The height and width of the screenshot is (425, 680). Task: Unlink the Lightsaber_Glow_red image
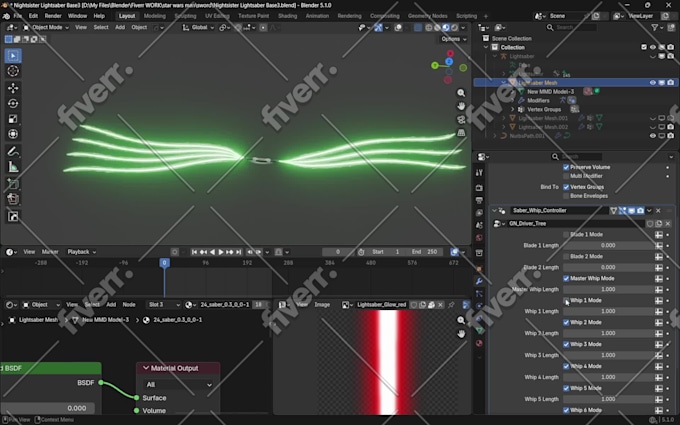(x=440, y=305)
